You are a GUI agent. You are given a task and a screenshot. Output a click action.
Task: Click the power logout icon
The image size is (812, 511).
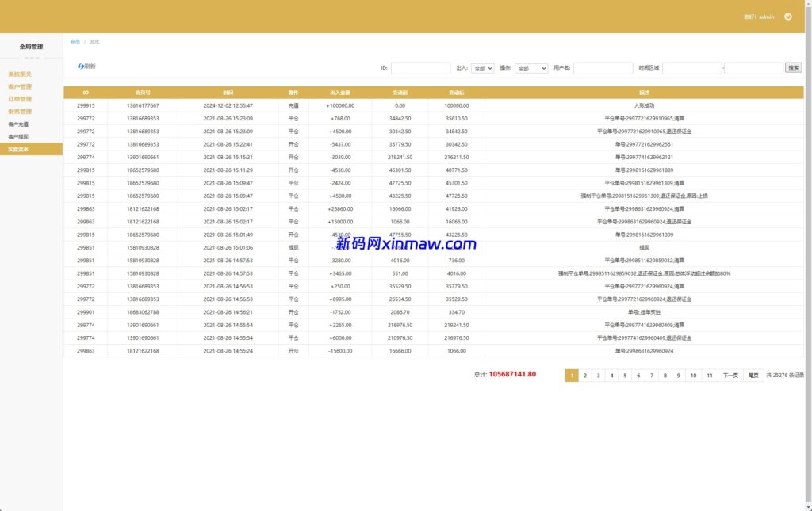[787, 17]
